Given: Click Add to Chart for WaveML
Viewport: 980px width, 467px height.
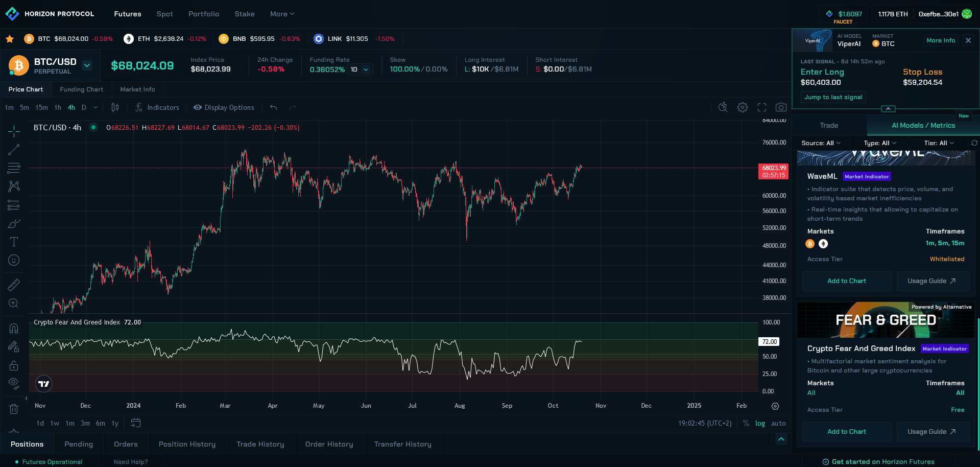Looking at the screenshot, I should [x=846, y=281].
